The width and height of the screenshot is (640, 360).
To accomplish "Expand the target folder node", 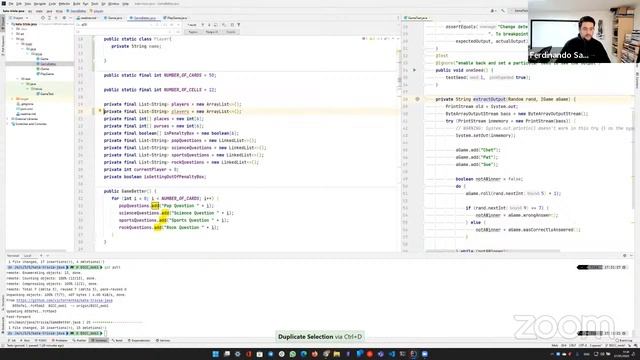I will coord(13,99).
